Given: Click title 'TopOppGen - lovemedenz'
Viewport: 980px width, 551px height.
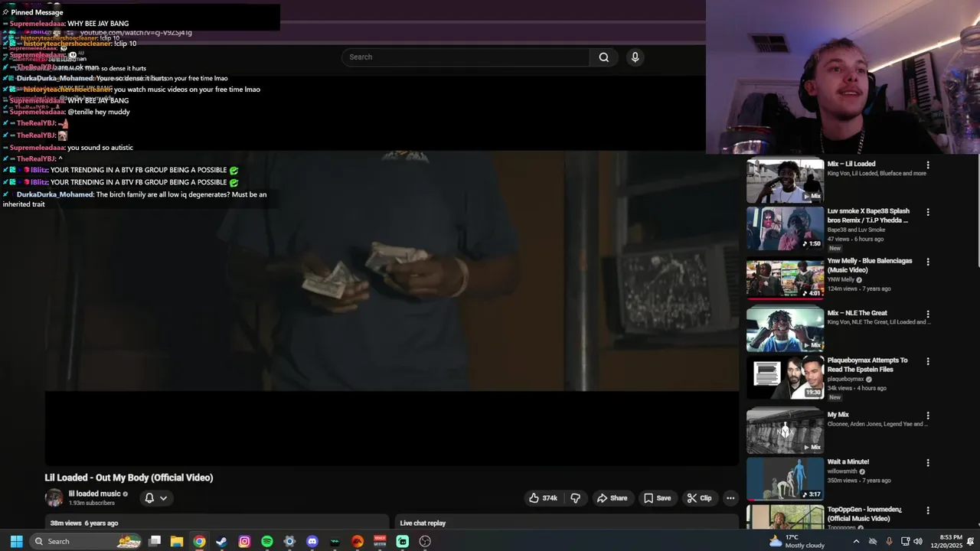Looking at the screenshot, I should pos(864,514).
